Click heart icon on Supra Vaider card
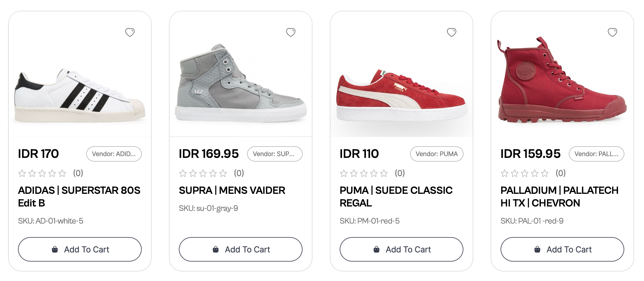644x281 pixels. [x=290, y=32]
